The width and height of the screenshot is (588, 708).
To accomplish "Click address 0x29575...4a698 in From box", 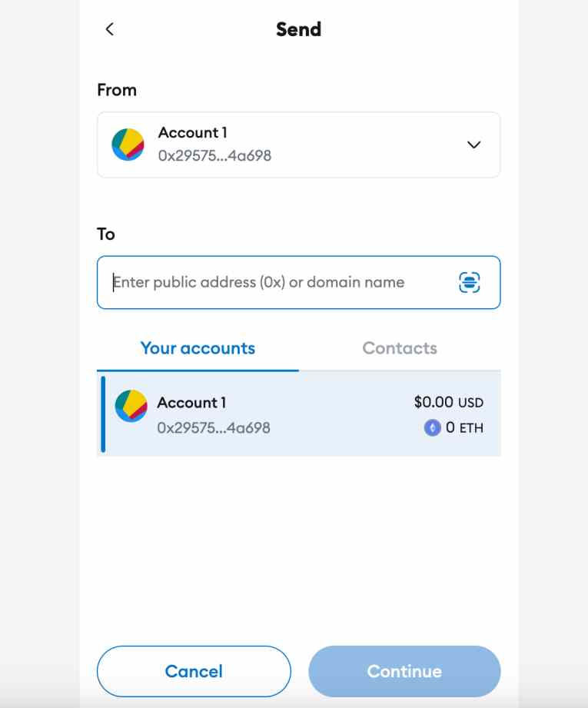I will [x=214, y=156].
